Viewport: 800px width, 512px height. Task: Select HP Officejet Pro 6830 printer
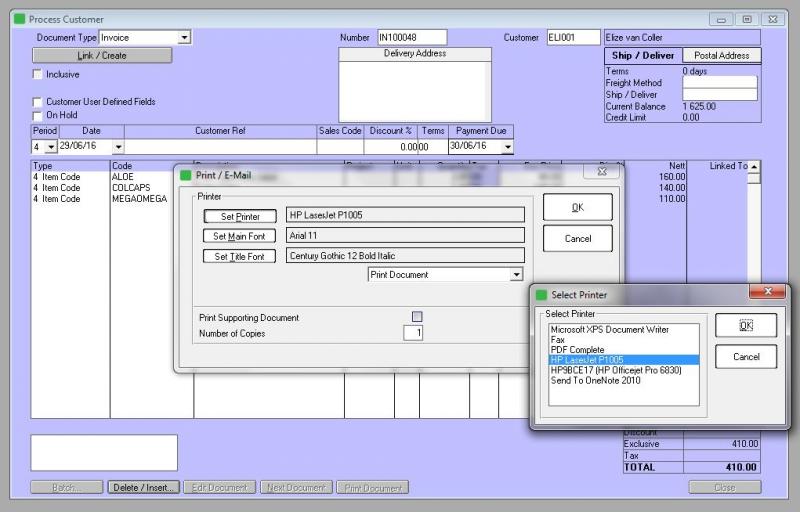point(616,369)
